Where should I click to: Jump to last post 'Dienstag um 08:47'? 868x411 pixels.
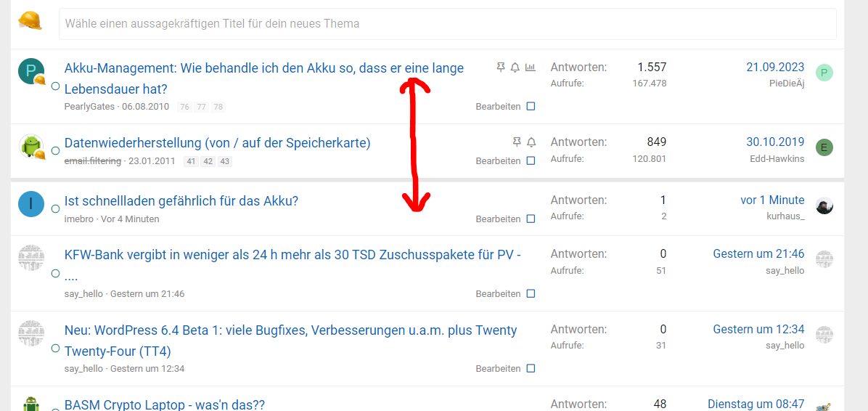pyautogui.click(x=756, y=404)
